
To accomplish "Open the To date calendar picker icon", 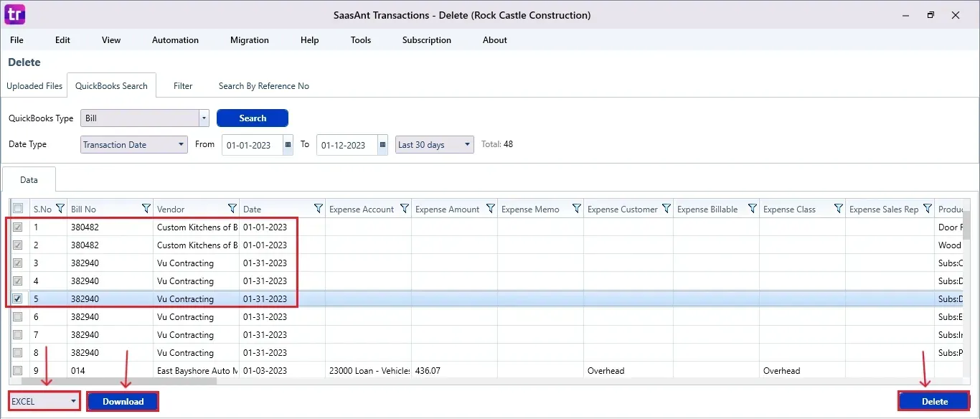I will [x=383, y=145].
